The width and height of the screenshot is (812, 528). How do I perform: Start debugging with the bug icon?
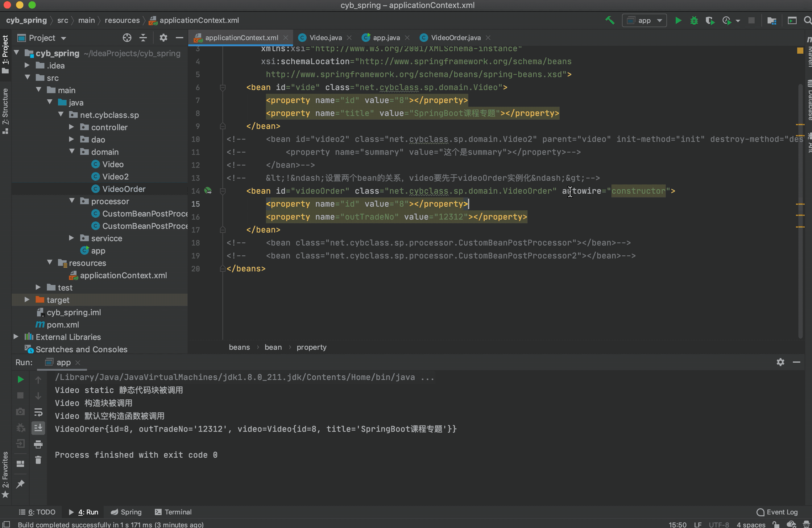(x=694, y=20)
